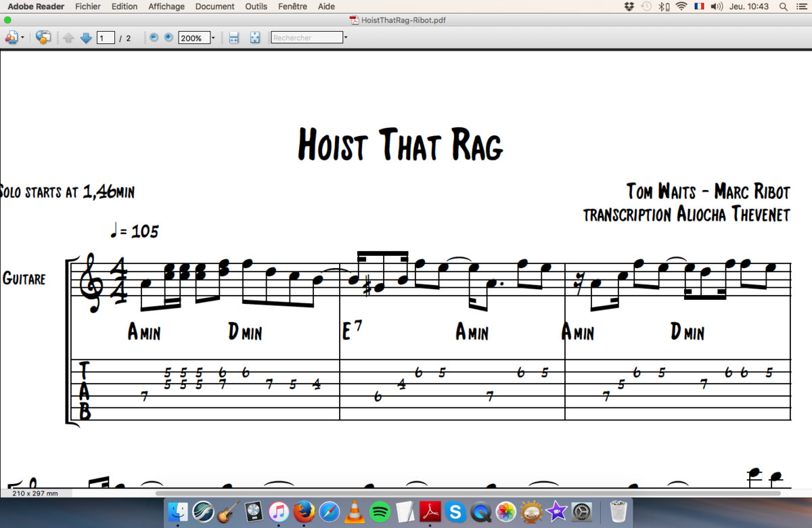The image size is (812, 528).
Task: Open the Collaborate document sharing tool
Action: click(12, 38)
